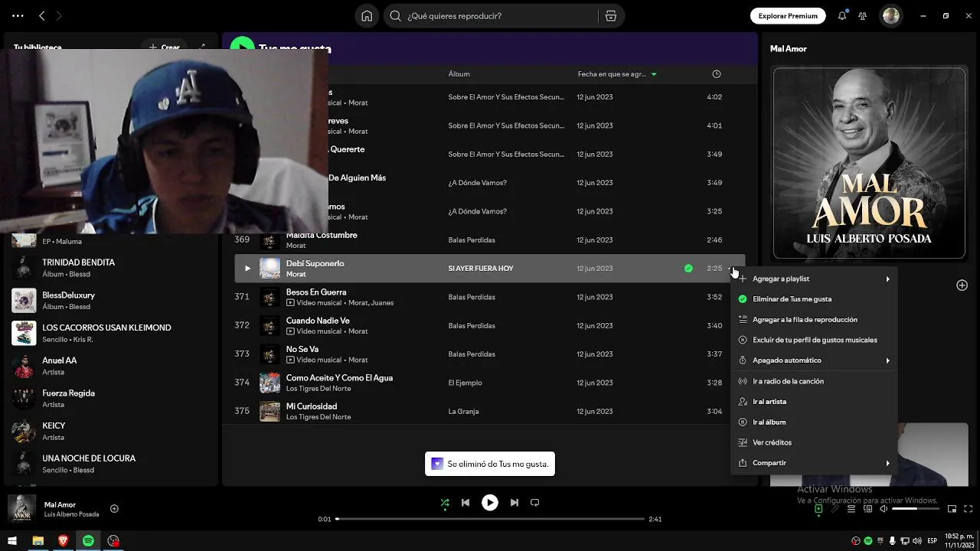The image size is (980, 551).
Task: Click the song progress bar
Action: pyautogui.click(x=490, y=519)
